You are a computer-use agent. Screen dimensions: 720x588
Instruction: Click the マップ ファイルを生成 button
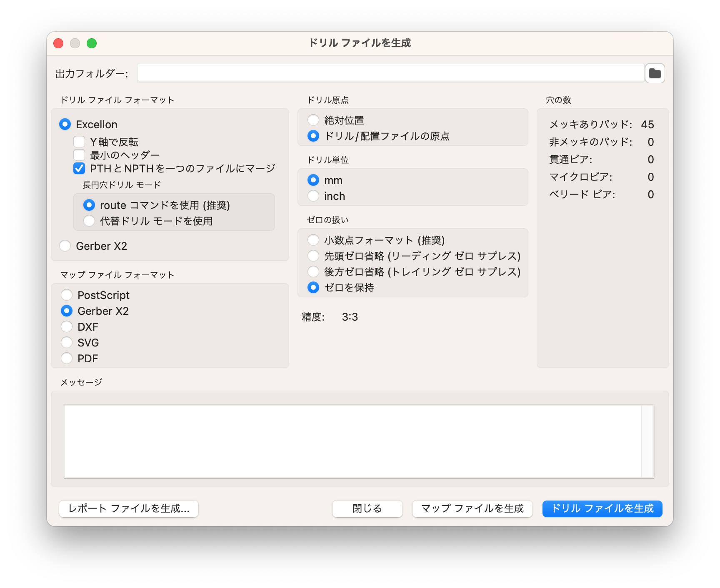pyautogui.click(x=472, y=508)
